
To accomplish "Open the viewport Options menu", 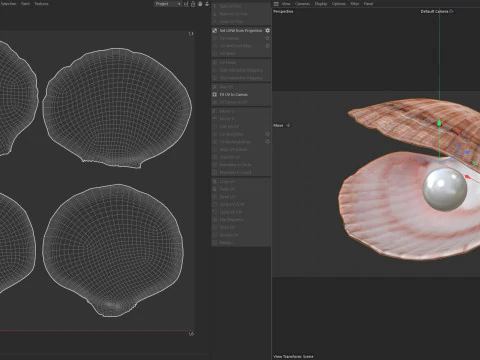I will [339, 4].
